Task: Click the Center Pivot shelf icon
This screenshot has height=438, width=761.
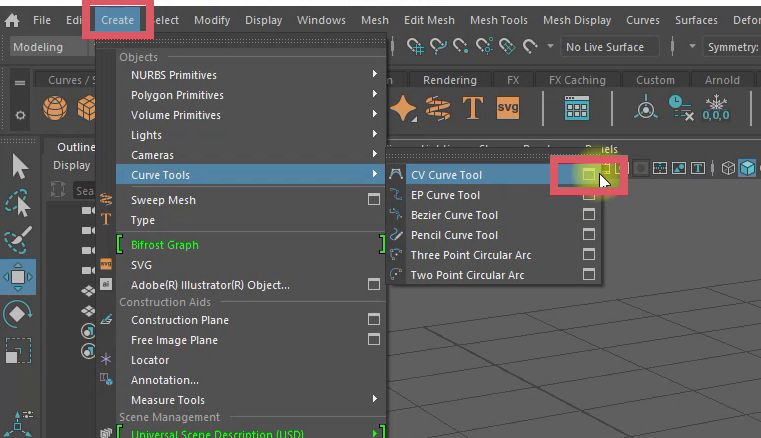Action: (645, 108)
